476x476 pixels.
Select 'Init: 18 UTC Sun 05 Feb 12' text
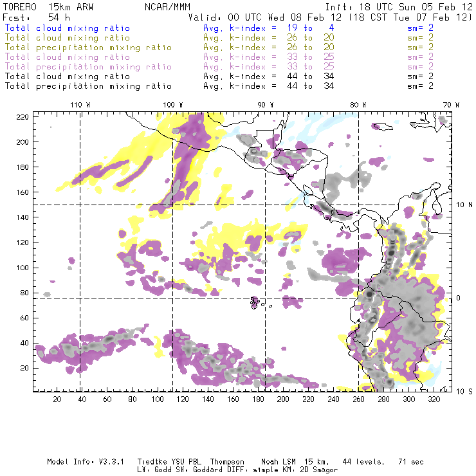399,7
